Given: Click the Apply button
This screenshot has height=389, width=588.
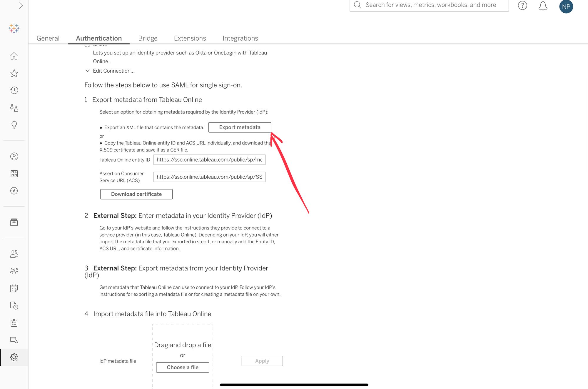Looking at the screenshot, I should [x=262, y=361].
